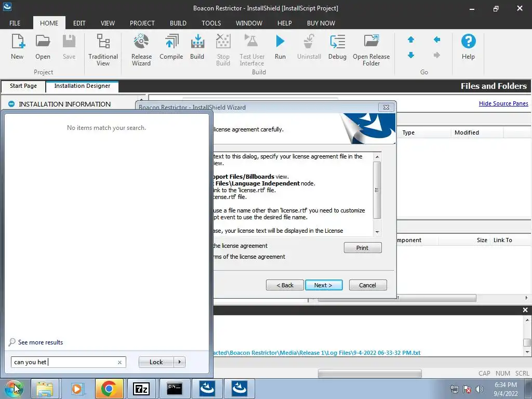This screenshot has width=532, height=399.
Task: Launch Windows Media Player from taskbar
Action: (x=77, y=389)
